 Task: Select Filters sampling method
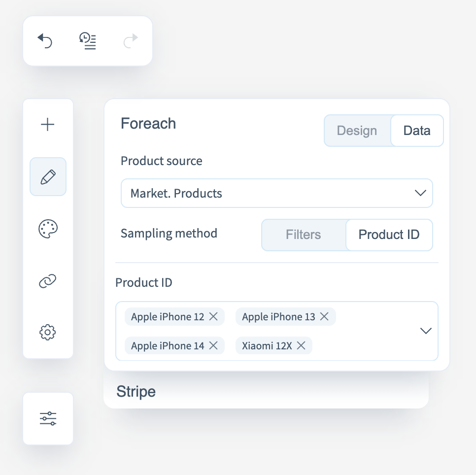click(x=303, y=235)
